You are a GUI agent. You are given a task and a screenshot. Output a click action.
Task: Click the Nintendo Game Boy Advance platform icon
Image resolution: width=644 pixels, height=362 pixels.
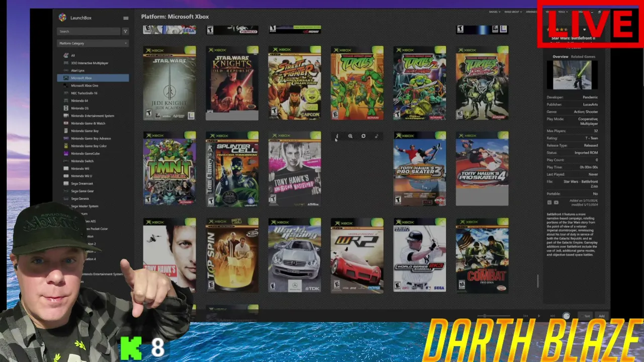66,138
